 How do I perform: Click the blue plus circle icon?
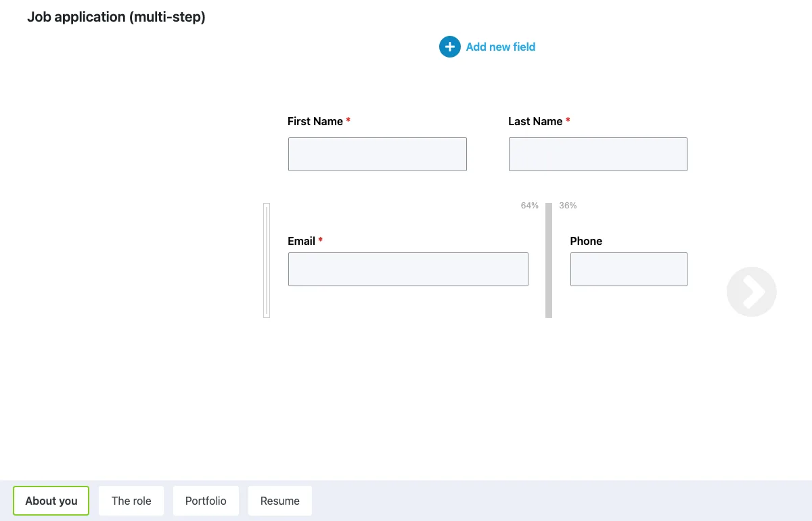pyautogui.click(x=450, y=47)
